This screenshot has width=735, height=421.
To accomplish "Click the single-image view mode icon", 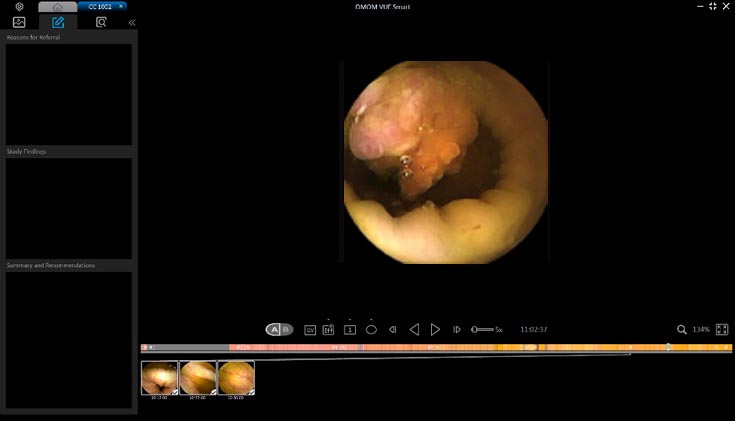I will point(350,329).
